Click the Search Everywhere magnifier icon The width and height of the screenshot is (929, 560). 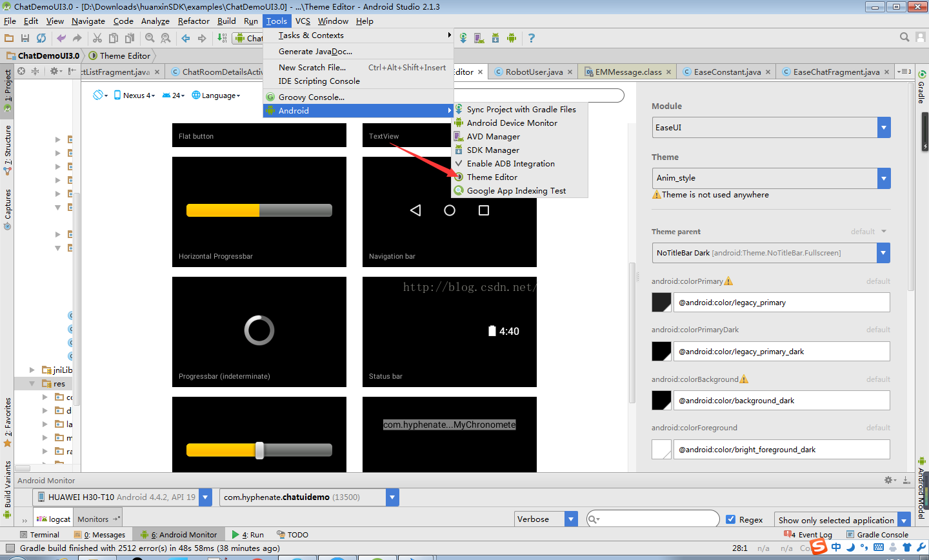[x=904, y=37]
